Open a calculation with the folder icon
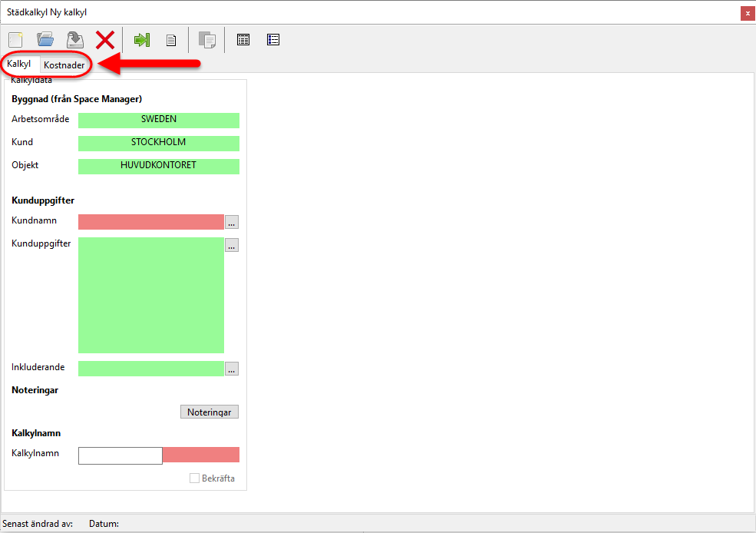 click(45, 40)
